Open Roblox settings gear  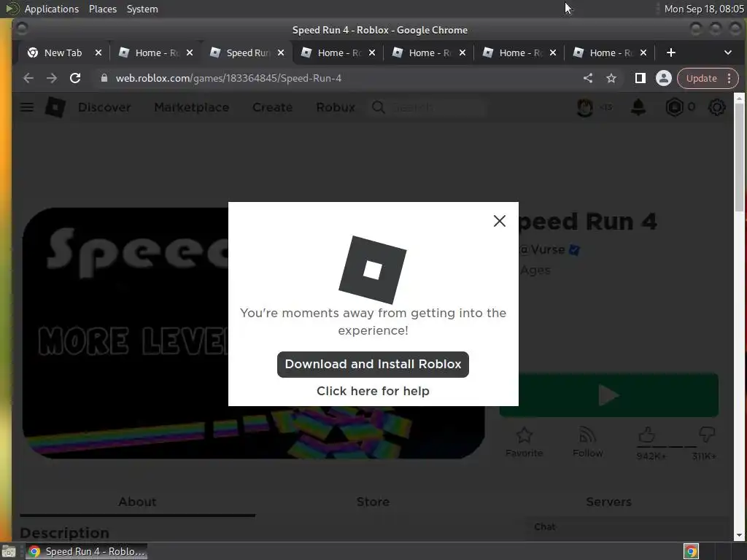[716, 107]
